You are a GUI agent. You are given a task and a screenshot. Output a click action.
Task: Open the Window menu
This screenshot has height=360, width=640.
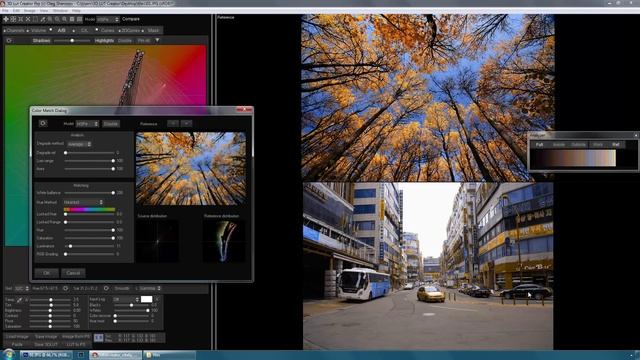[x=60, y=11]
